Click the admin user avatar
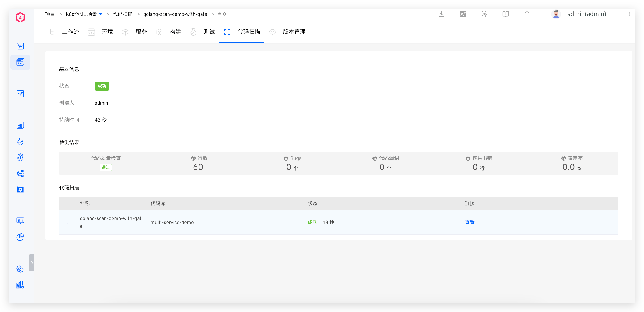 click(556, 14)
